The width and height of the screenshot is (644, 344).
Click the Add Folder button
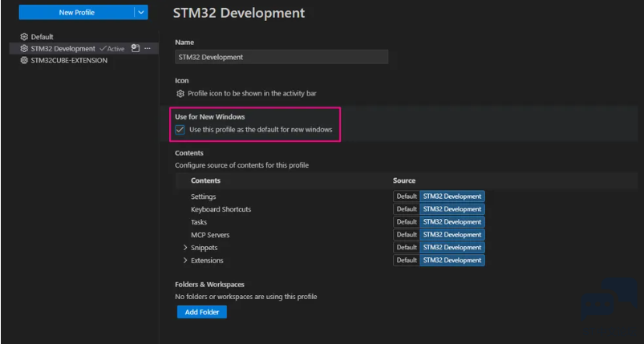[201, 312]
